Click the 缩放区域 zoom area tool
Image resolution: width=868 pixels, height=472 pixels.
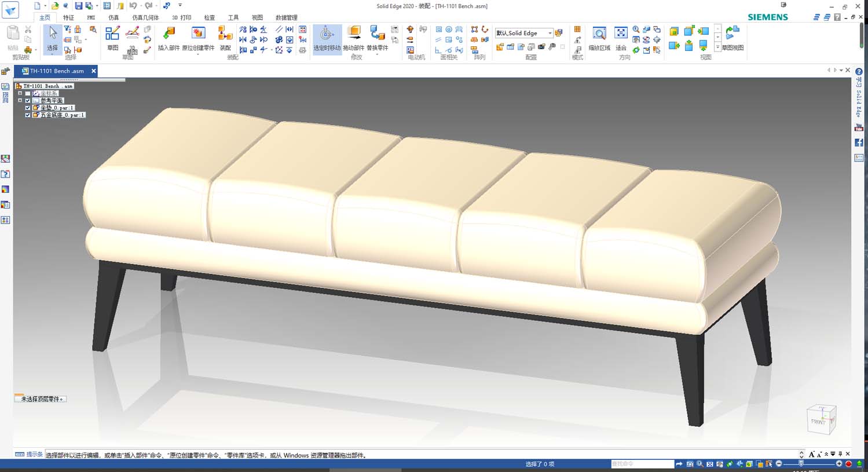click(x=599, y=38)
